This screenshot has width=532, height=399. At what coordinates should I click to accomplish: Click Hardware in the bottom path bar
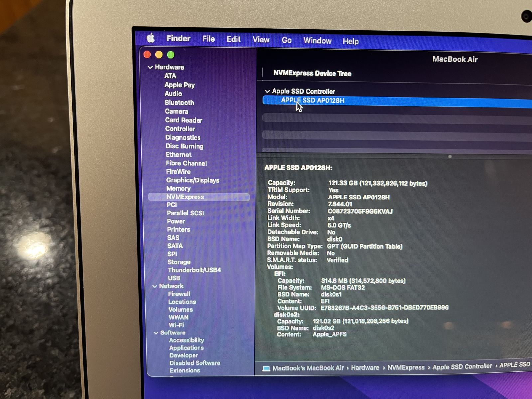[x=365, y=368]
